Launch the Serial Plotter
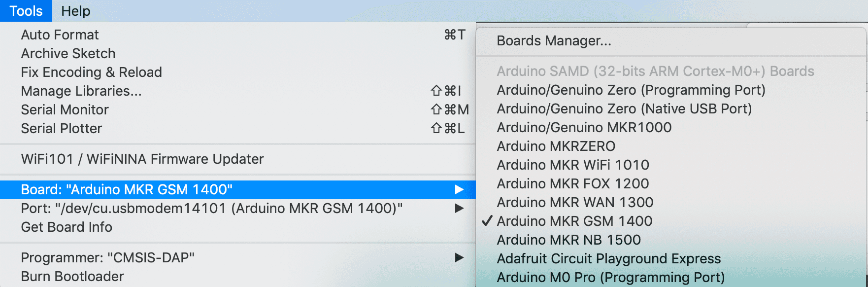This screenshot has height=287, width=868. pyautogui.click(x=61, y=128)
